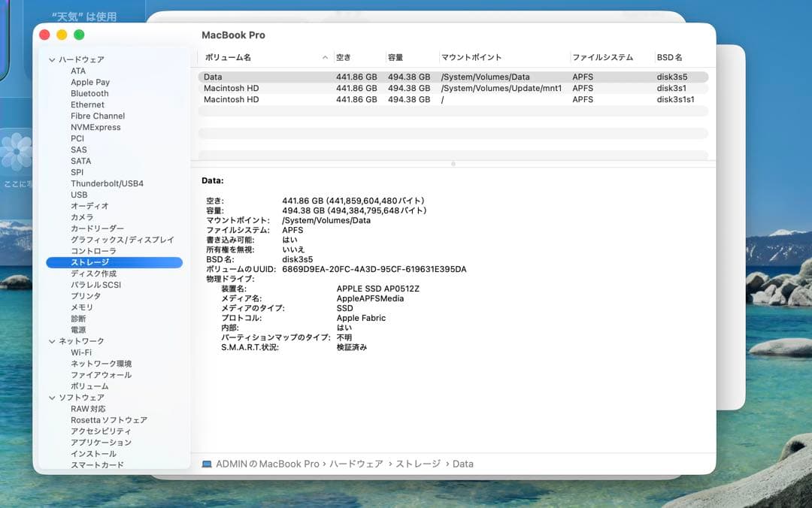Select メモリ in the sidebar

(x=82, y=307)
